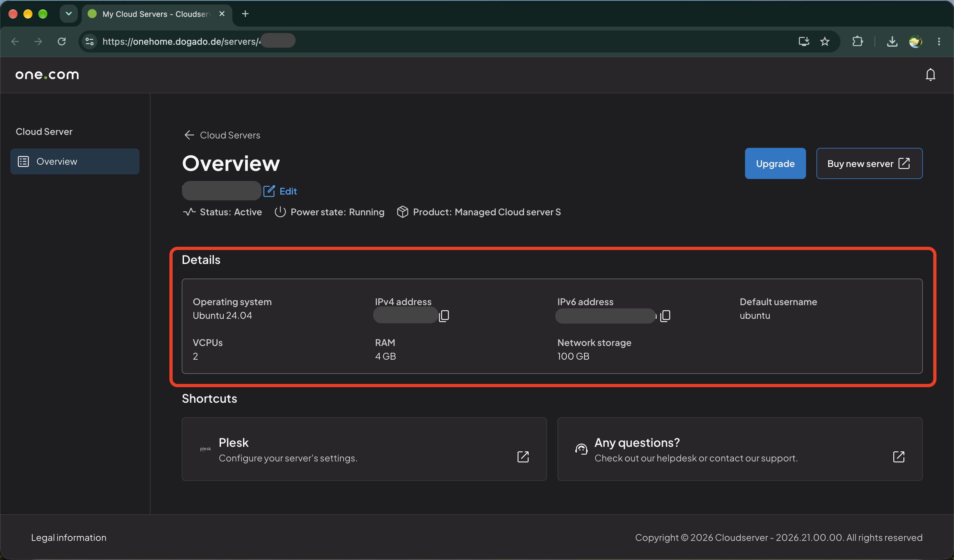This screenshot has height=560, width=954.
Task: Open browser downloads
Action: point(892,41)
